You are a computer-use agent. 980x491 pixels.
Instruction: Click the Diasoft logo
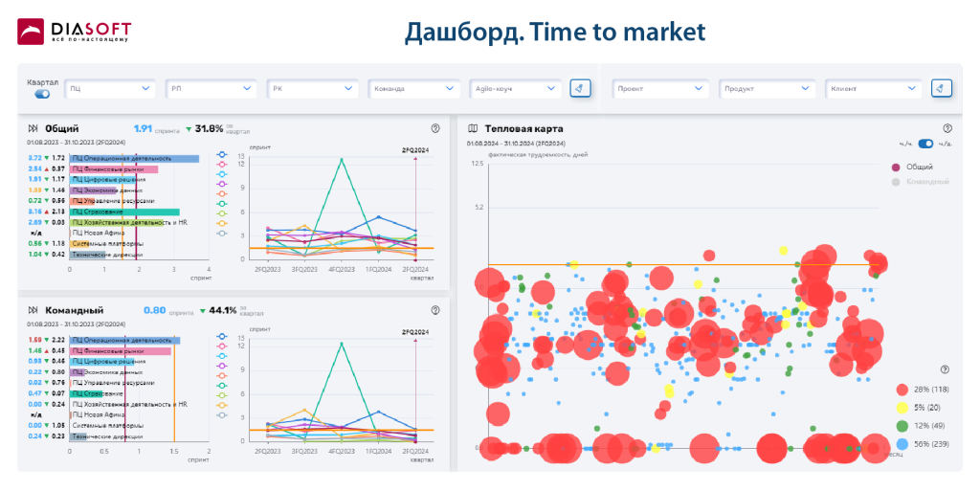tap(74, 32)
